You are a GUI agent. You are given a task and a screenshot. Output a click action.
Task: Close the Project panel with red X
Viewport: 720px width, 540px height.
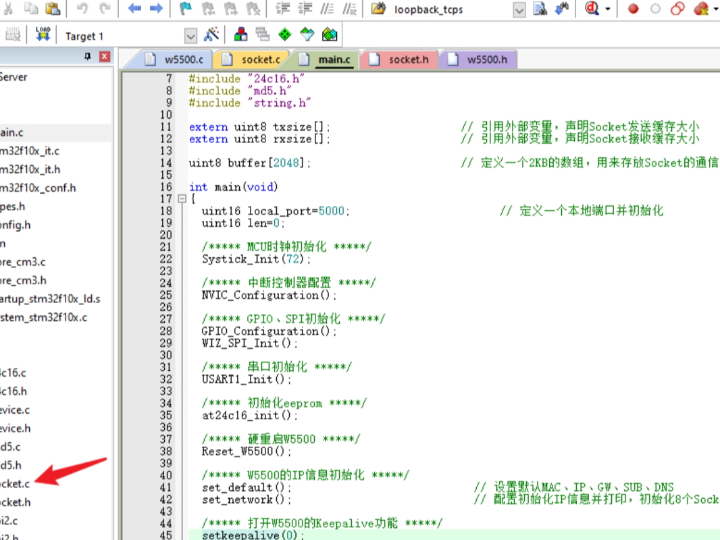[104, 58]
